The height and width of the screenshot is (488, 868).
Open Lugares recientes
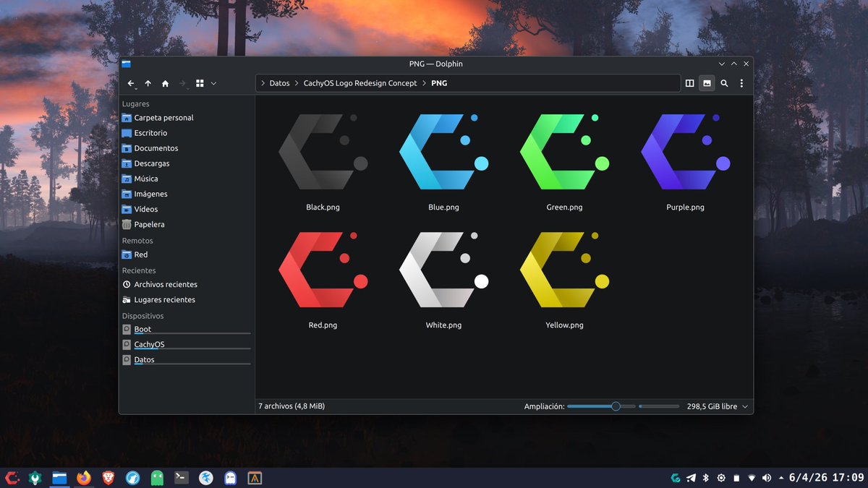click(x=187, y=300)
